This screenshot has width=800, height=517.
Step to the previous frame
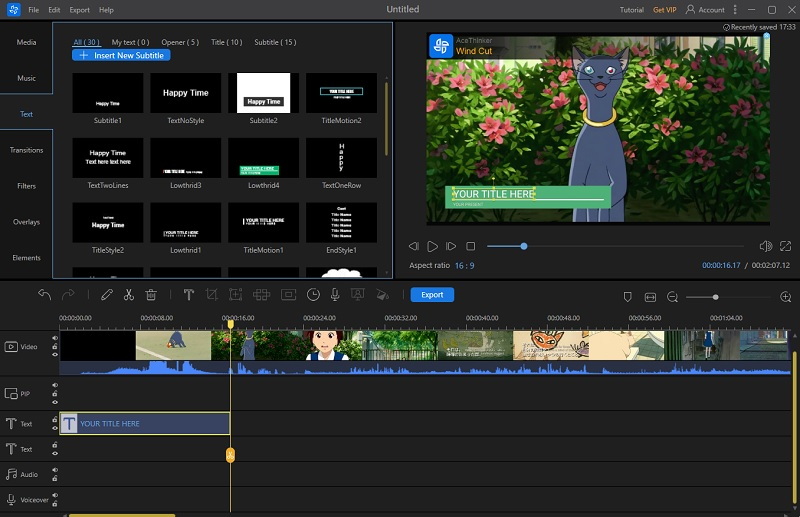413,247
